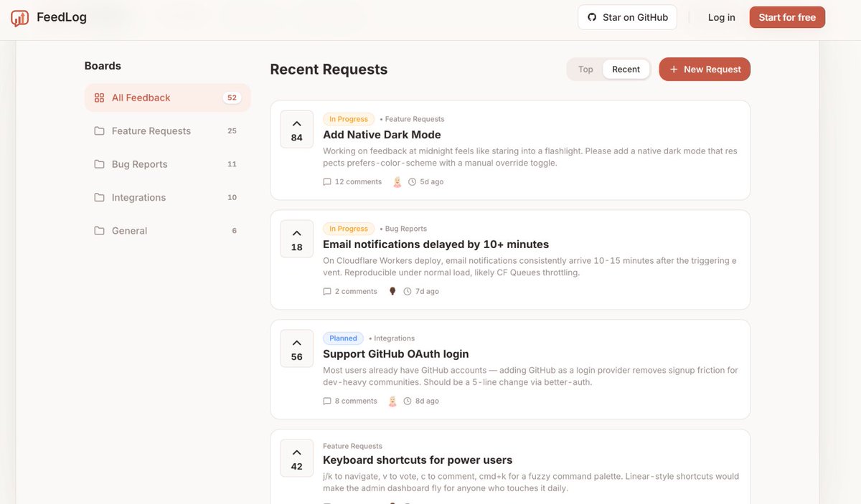The image size is (861, 504).
Task: Click author avatar on Email notifications request
Action: [392, 292]
